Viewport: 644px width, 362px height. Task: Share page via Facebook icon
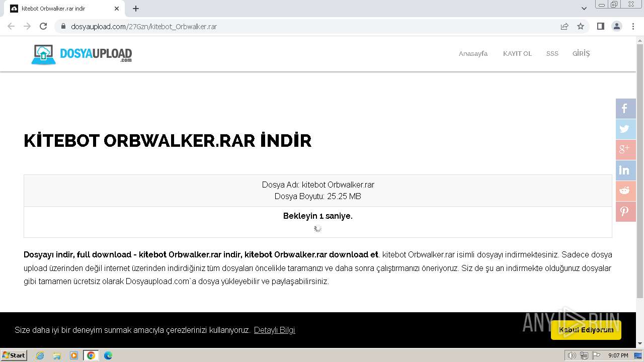[x=625, y=109]
